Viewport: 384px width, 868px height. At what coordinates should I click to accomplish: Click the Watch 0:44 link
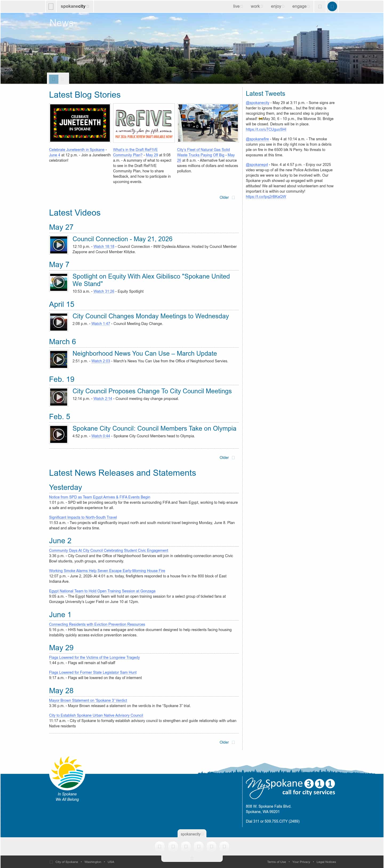pos(101,436)
